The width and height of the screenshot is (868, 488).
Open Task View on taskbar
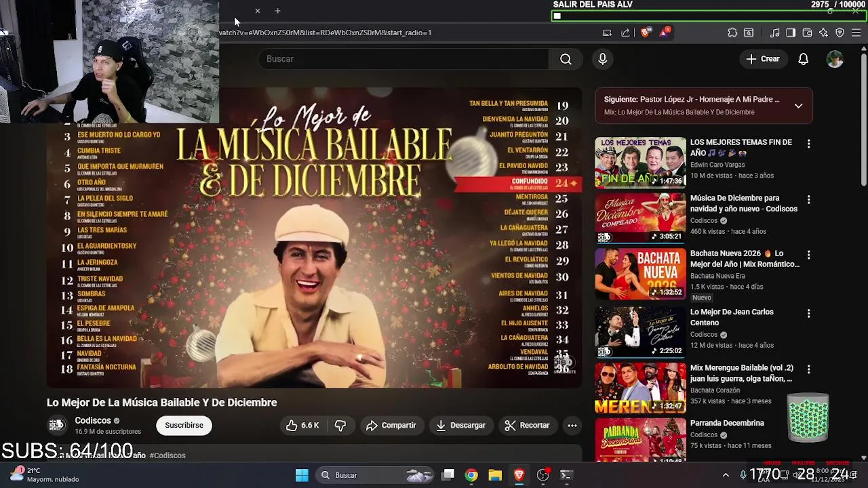(448, 475)
